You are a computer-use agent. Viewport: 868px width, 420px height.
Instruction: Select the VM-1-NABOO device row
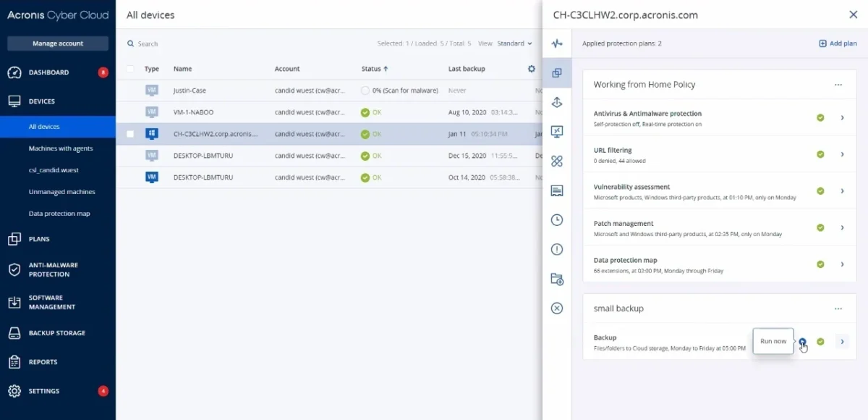329,112
